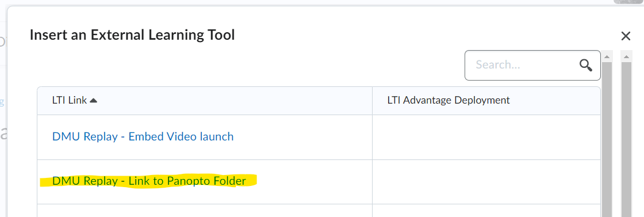Screen dimensions: 644x217
Task: Select DMU Replay - Link to Panopto Folder
Action: click(x=149, y=181)
